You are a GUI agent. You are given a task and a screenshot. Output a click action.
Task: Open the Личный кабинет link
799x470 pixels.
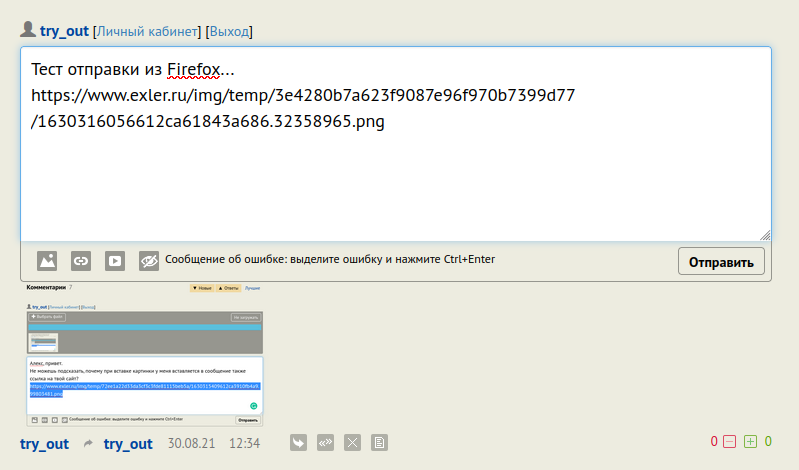point(147,32)
